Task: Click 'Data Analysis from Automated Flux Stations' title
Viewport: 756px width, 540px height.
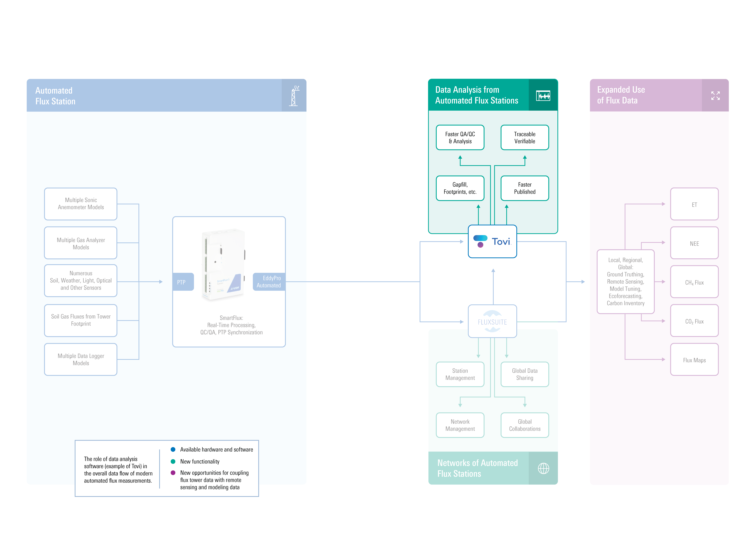Action: click(476, 95)
